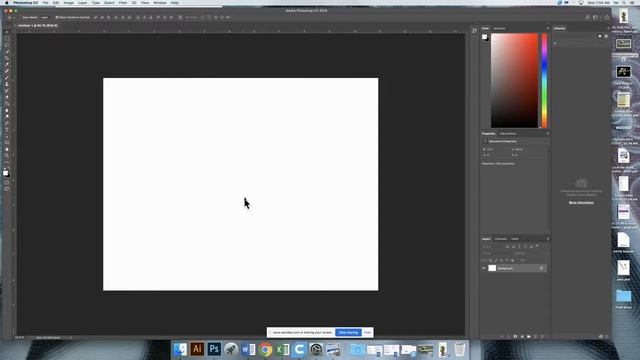640x360 pixels.
Task: Create a new layer in Layers panel
Action: point(536,336)
